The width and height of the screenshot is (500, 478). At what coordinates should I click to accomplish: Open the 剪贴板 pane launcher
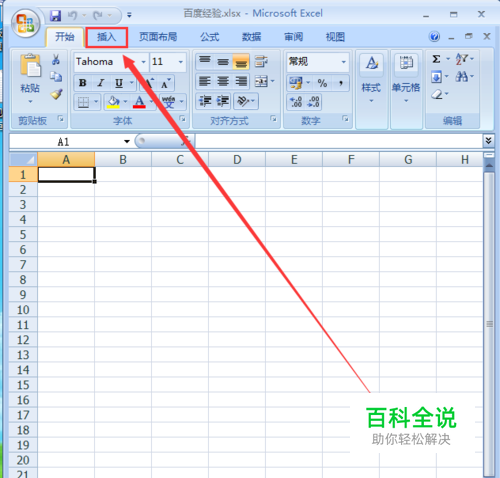(60, 118)
